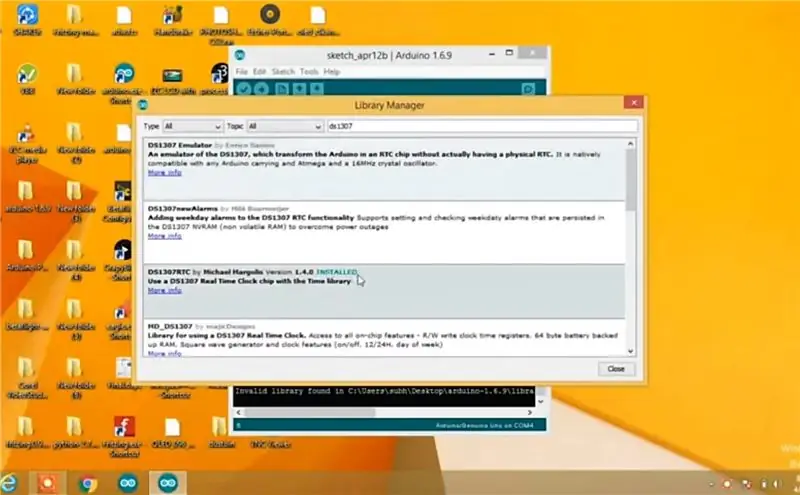Viewport: 800px width, 495px height.
Task: Click the 'Invalid library found' console message
Action: click(x=384, y=391)
